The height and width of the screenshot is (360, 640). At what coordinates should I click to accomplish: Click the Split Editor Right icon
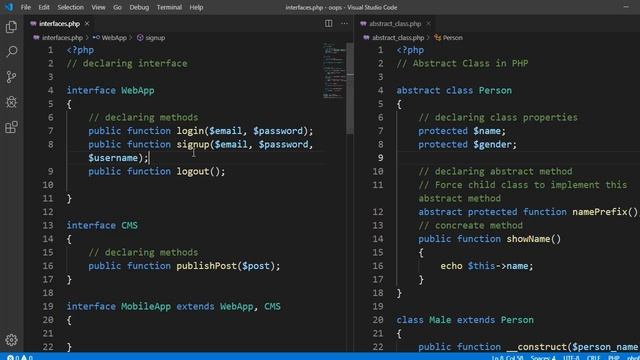pos(328,24)
